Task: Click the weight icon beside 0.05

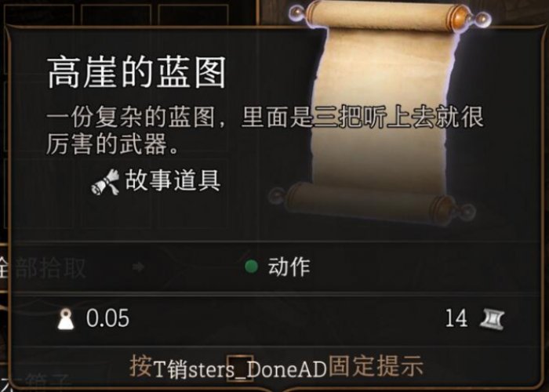Action: click(66, 319)
